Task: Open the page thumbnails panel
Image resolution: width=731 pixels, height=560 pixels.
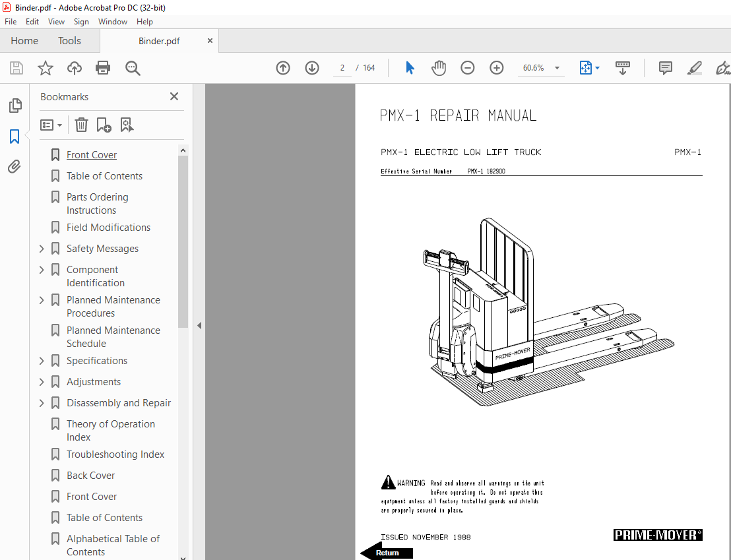Action: point(15,106)
